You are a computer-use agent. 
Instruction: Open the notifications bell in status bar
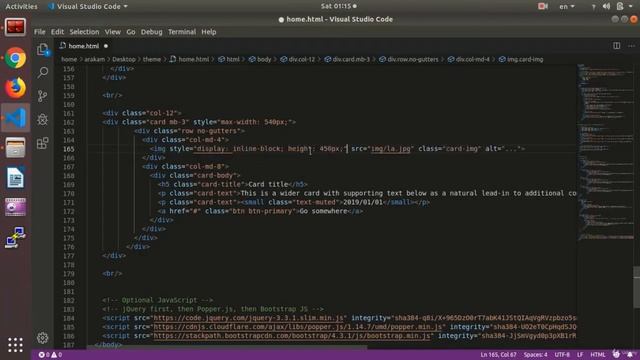click(630, 355)
